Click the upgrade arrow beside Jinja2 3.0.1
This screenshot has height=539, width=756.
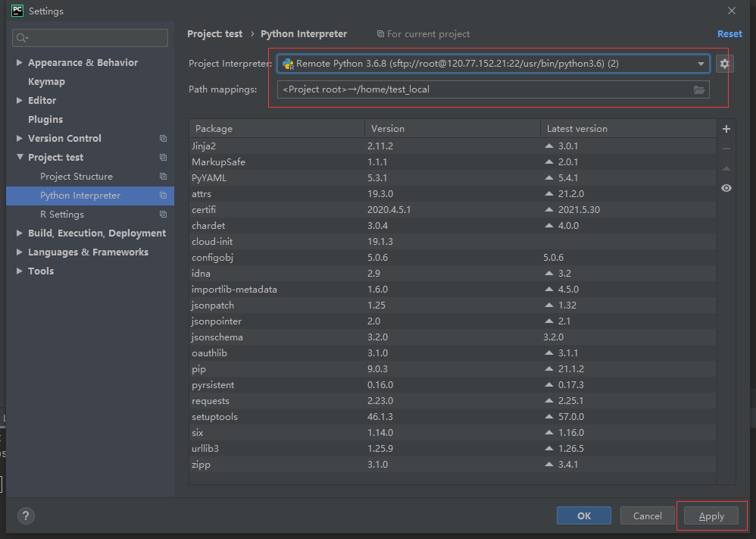(548, 146)
